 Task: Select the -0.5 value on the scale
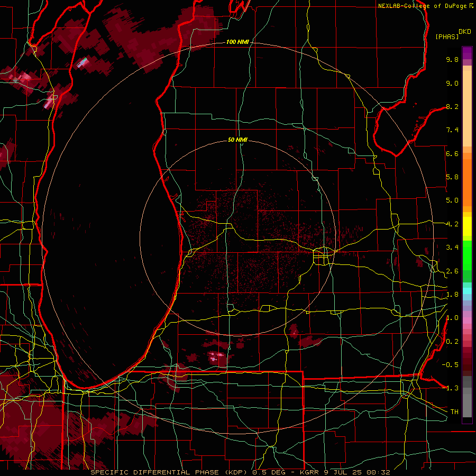coord(450,365)
